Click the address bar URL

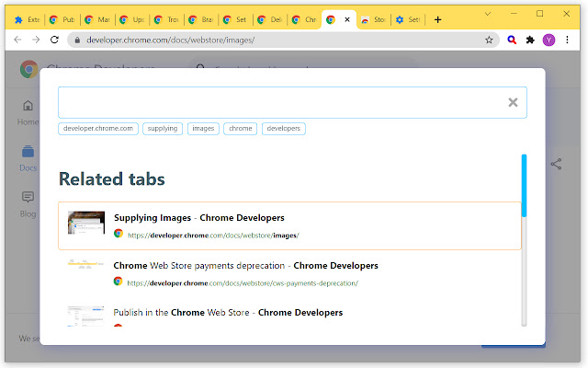(171, 40)
